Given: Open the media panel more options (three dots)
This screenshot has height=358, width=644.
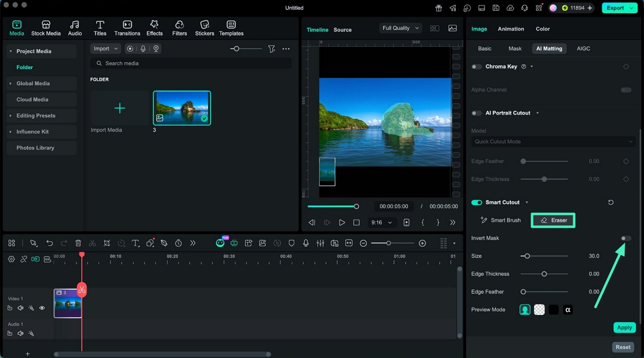Looking at the screenshot, I should 286,49.
